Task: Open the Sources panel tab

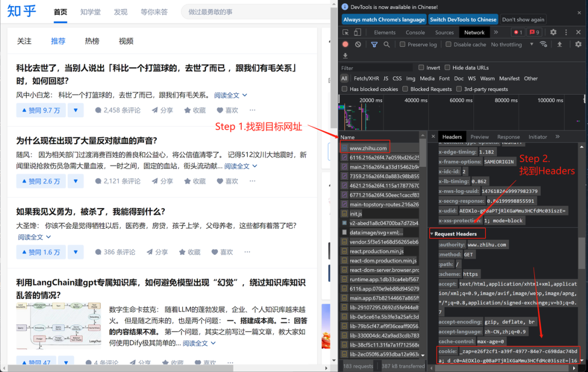Action: [x=444, y=32]
